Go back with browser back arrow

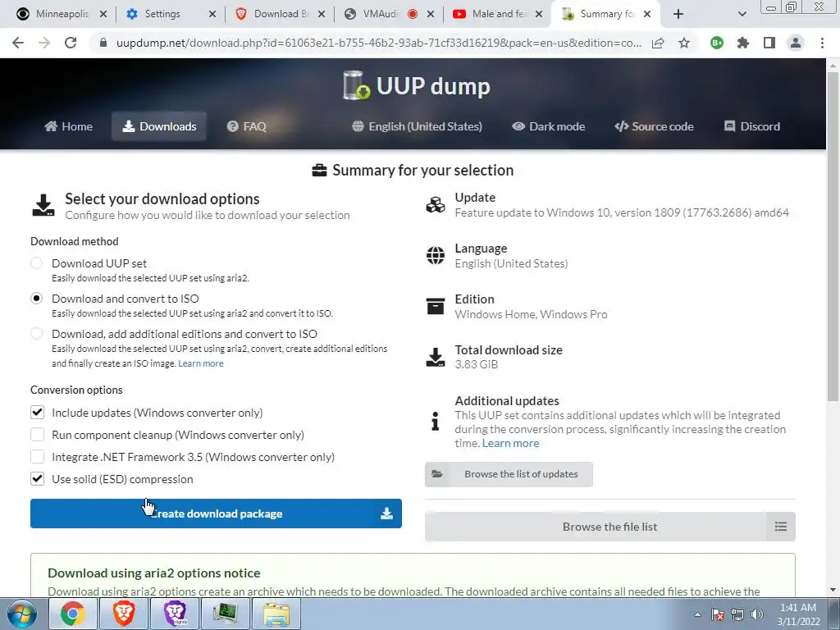click(18, 43)
